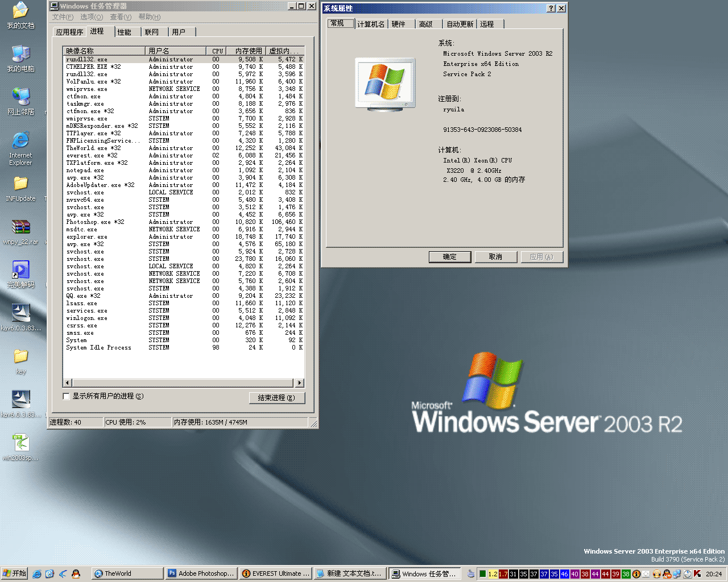728x582 pixels.
Task: Select the TheWorld.exe *32 process row
Action: pyautogui.click(x=184, y=148)
